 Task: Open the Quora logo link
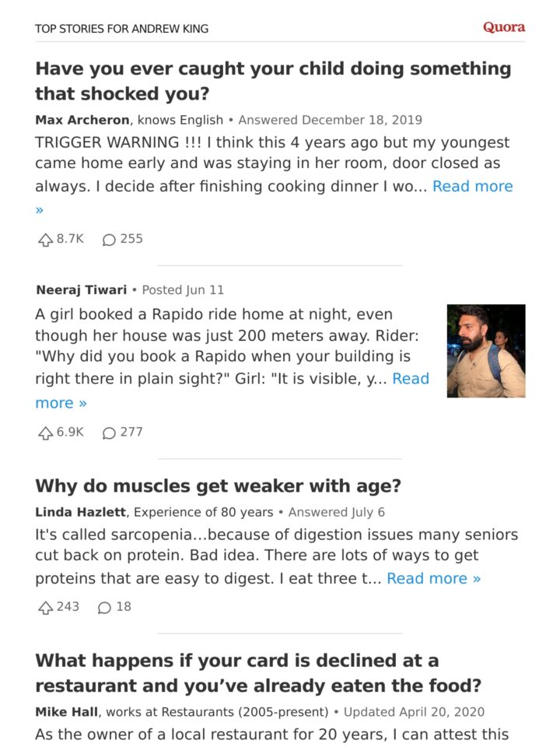[x=504, y=27]
